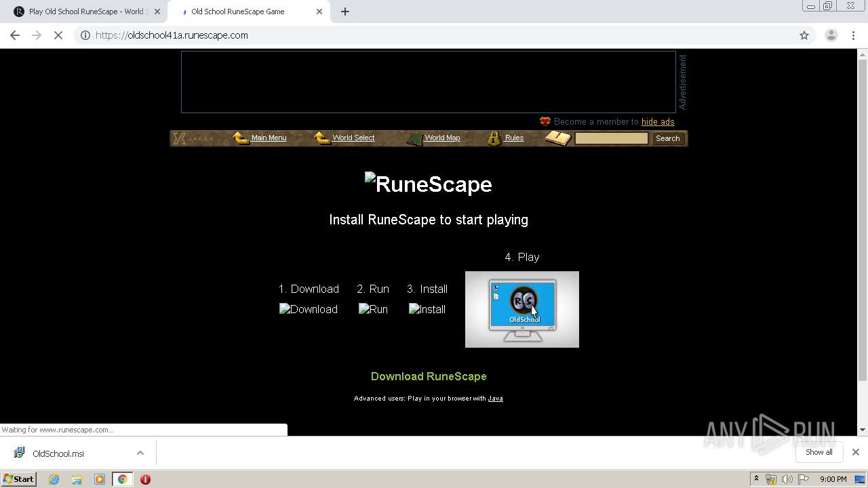Open the Rules link
Image resolution: width=868 pixels, height=488 pixels.
pos(514,138)
